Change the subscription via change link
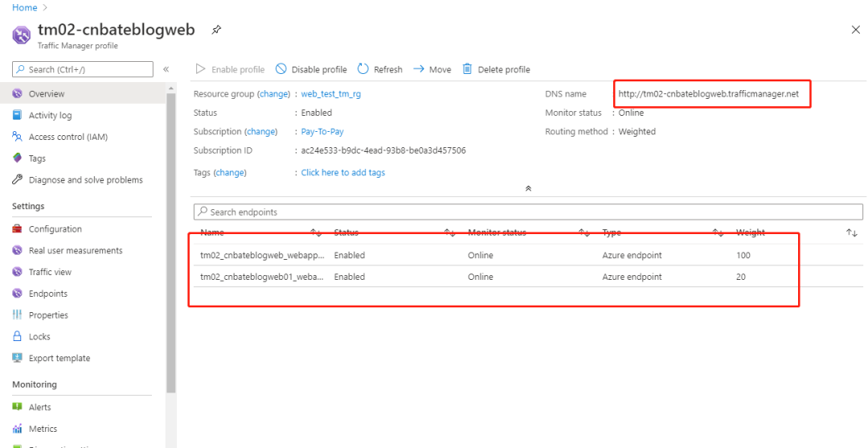The image size is (868, 448). tap(261, 132)
